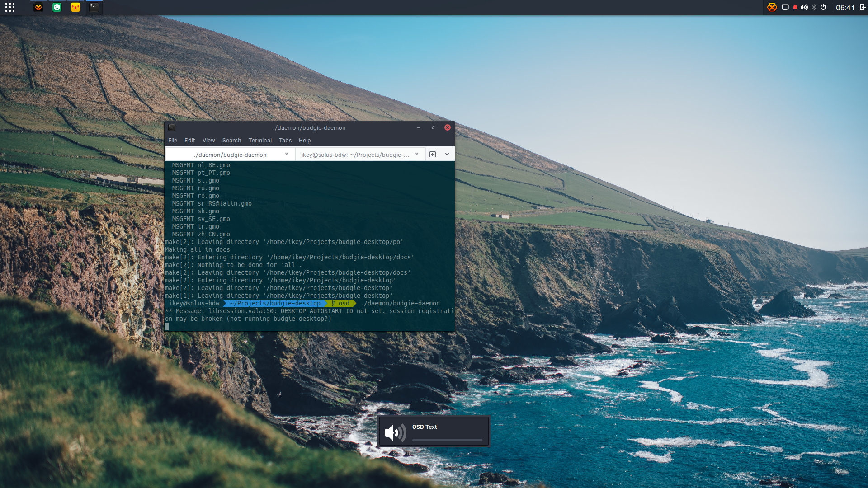Click the 'OSD Text' label in the popup
This screenshot has width=868, height=488.
tap(425, 427)
